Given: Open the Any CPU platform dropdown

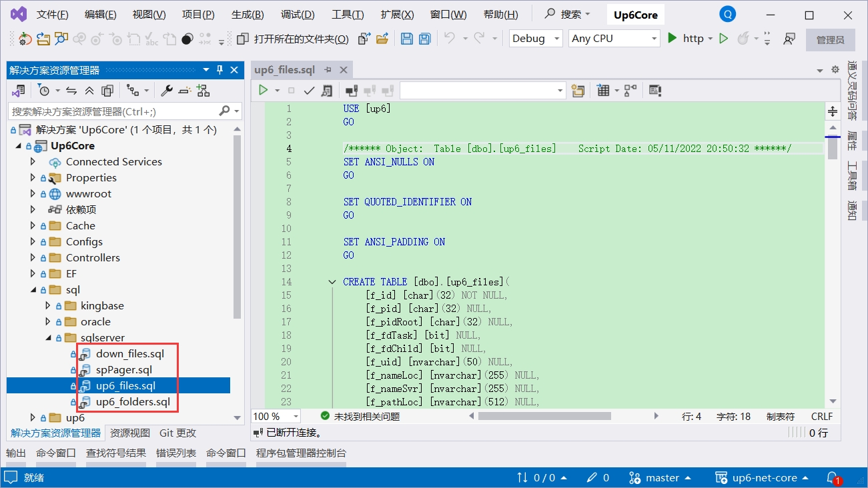Looking at the screenshot, I should click(x=614, y=39).
